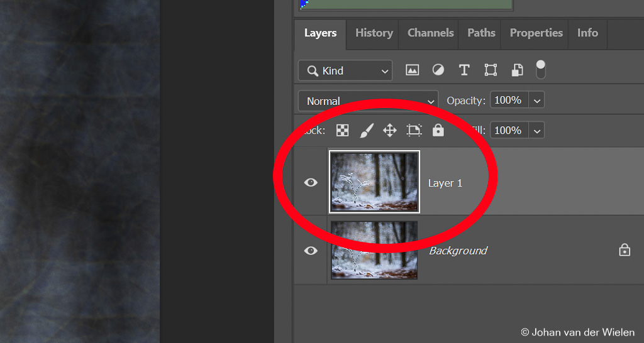The width and height of the screenshot is (644, 343).
Task: Open the Paths tab
Action: coord(481,33)
